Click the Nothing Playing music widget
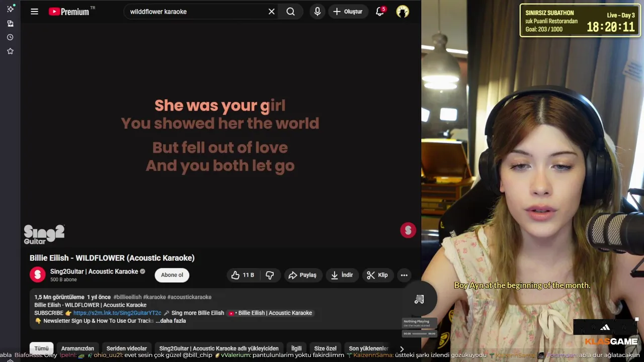Screen dimensions: 644x362 [x=419, y=327]
